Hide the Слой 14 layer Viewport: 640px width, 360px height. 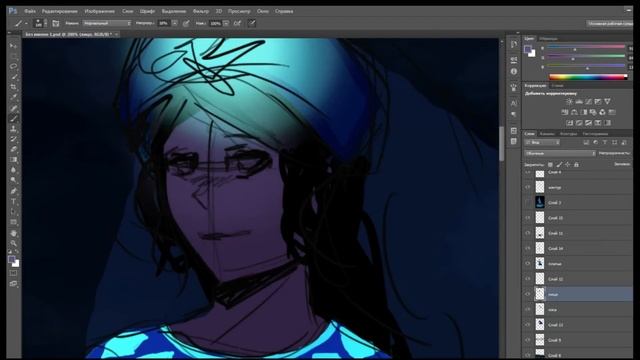click(527, 248)
